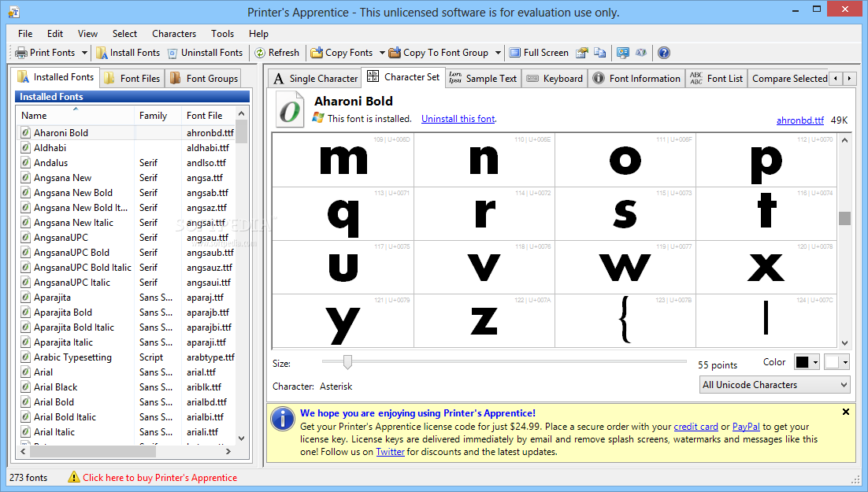Click the monitor display toolbar icon
Viewport: 868px width, 492px height.
click(623, 53)
